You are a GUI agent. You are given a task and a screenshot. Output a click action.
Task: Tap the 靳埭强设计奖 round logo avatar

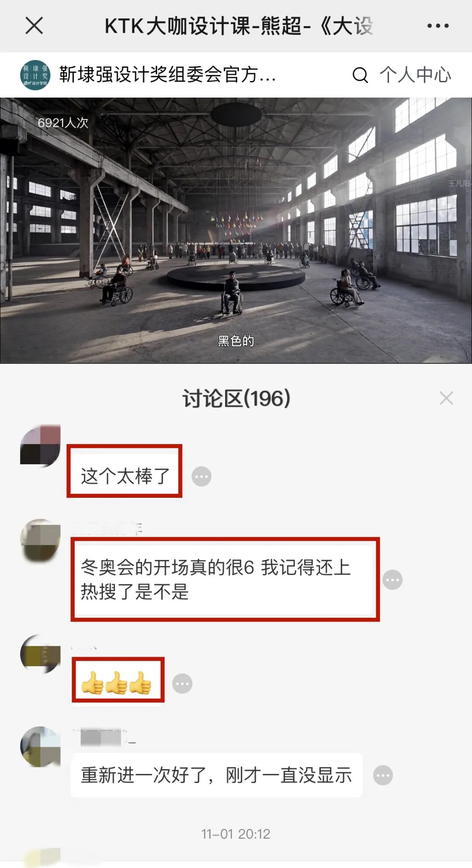(x=35, y=75)
